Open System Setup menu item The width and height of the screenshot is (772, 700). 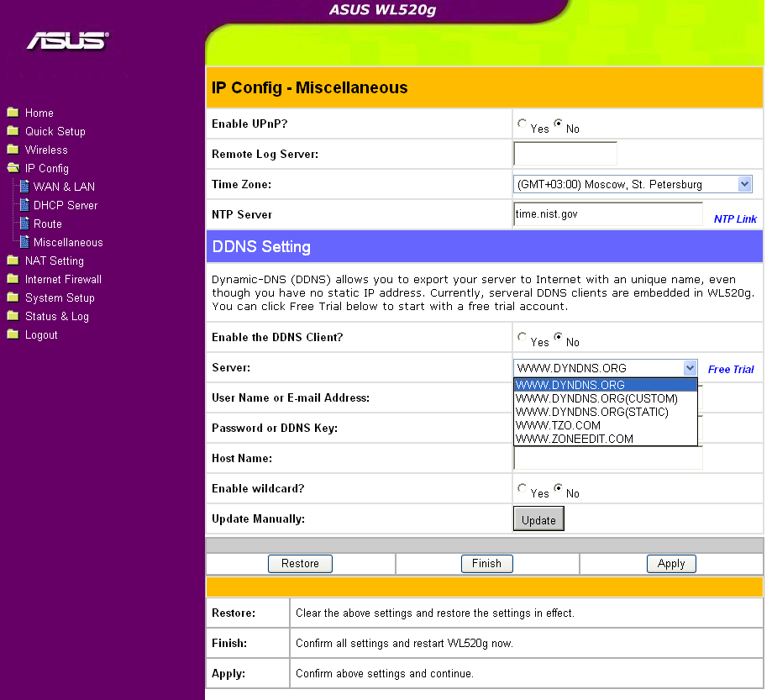point(60,298)
